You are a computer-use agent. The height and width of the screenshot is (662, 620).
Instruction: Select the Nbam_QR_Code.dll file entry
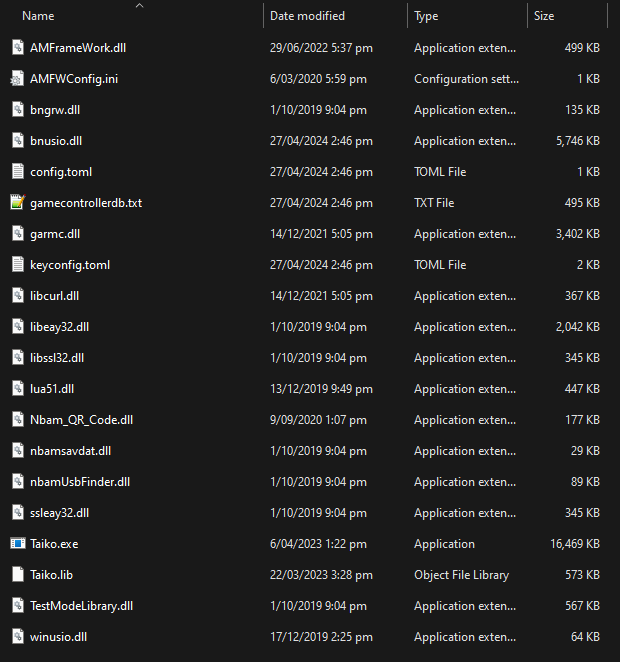click(x=81, y=420)
